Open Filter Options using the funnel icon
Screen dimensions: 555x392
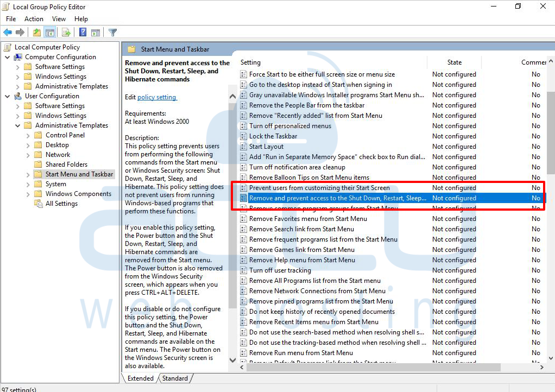[112, 32]
